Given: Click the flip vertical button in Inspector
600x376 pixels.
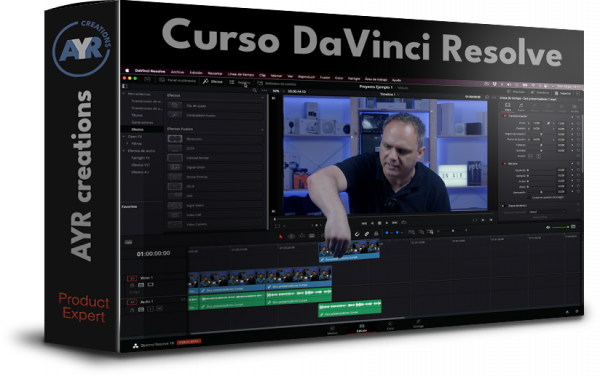Looking at the screenshot, I should [538, 156].
